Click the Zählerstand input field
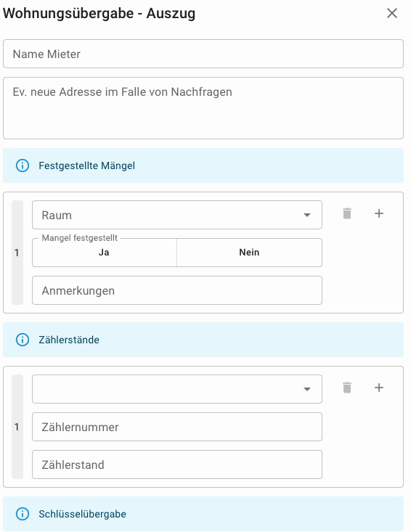The image size is (411, 532). [x=177, y=465]
